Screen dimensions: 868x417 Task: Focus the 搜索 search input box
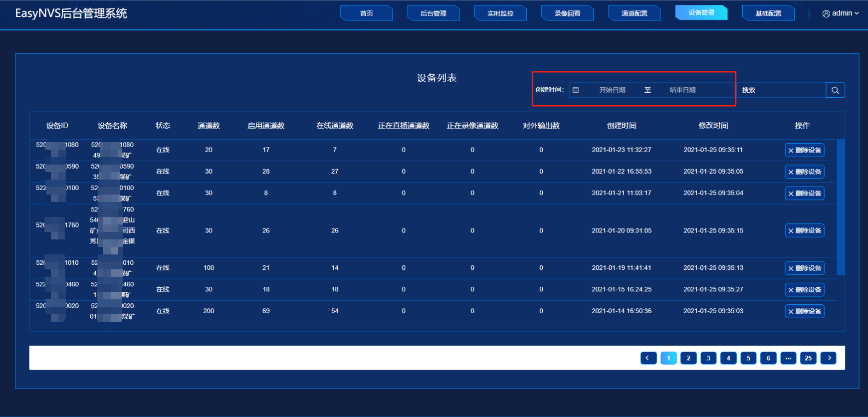click(x=782, y=90)
